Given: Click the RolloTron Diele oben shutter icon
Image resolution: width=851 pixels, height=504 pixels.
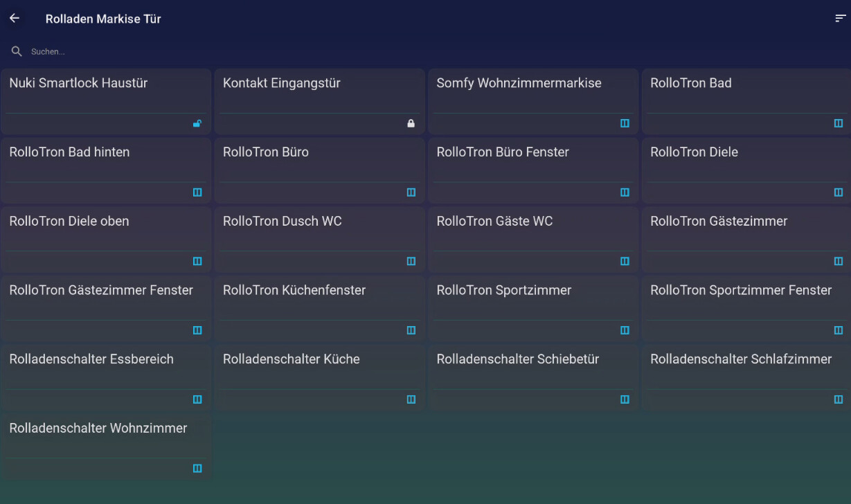Looking at the screenshot, I should tap(197, 262).
